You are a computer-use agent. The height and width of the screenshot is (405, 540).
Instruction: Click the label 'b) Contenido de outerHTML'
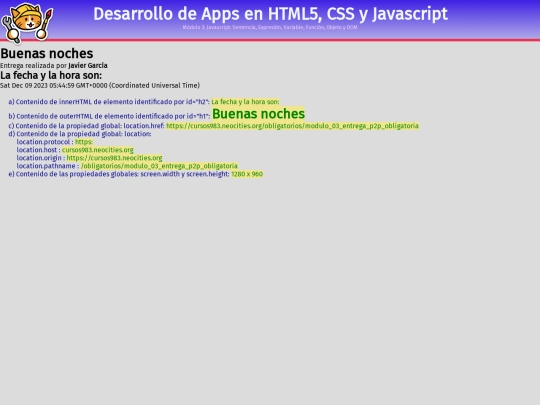click(109, 116)
